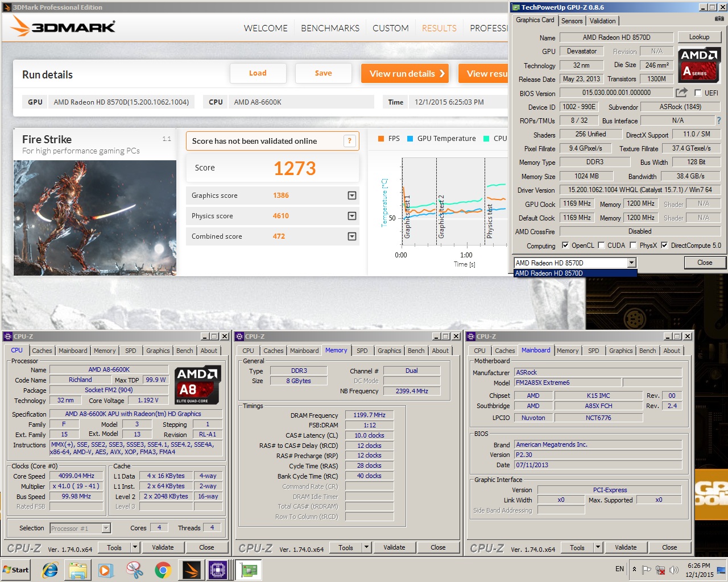
Task: Launch Windows Media Player from taskbar
Action: [106, 570]
